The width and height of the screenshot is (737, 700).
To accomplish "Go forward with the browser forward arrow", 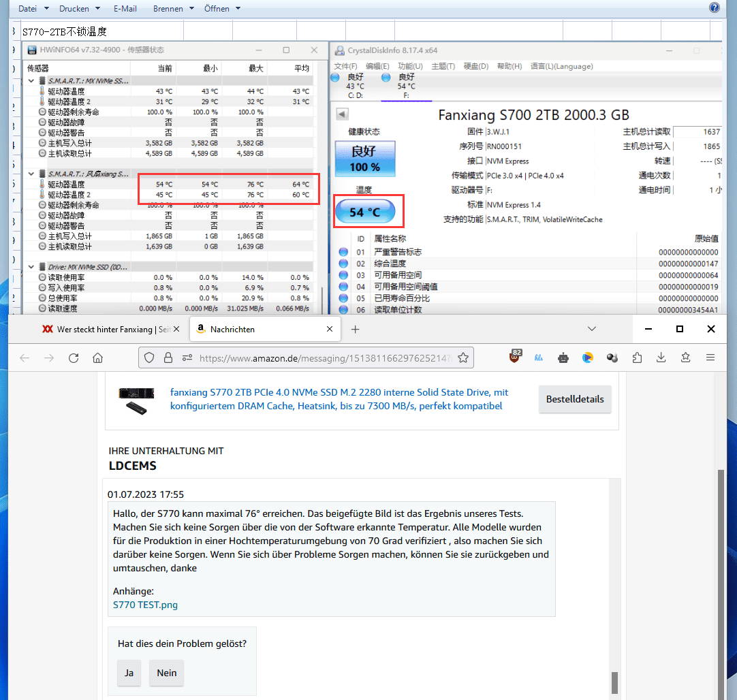I will click(49, 358).
